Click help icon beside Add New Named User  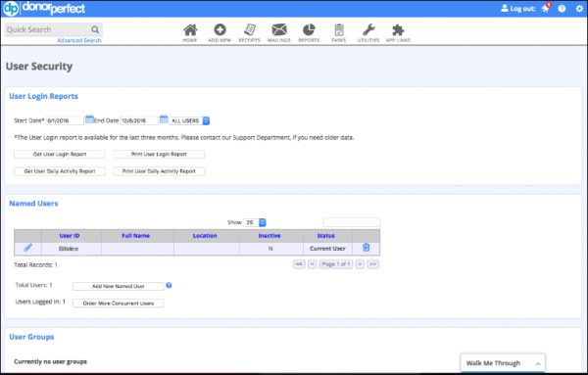(x=169, y=285)
